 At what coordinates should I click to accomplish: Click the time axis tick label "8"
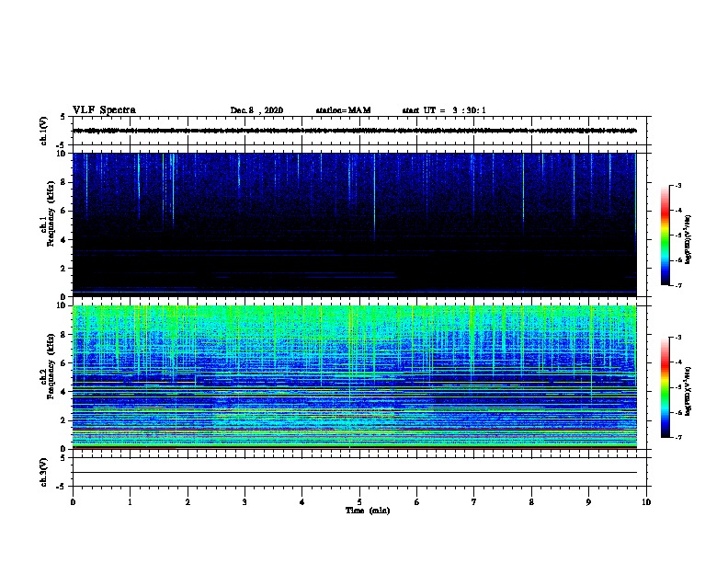(x=531, y=501)
